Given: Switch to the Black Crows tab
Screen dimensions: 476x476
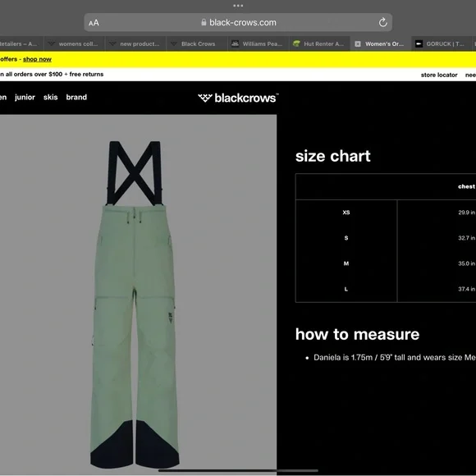Looking at the screenshot, I should [197, 43].
